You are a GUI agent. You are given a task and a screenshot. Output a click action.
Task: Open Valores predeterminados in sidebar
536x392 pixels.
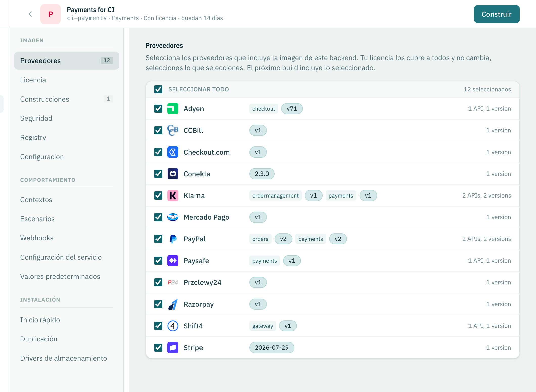[x=67, y=276]
